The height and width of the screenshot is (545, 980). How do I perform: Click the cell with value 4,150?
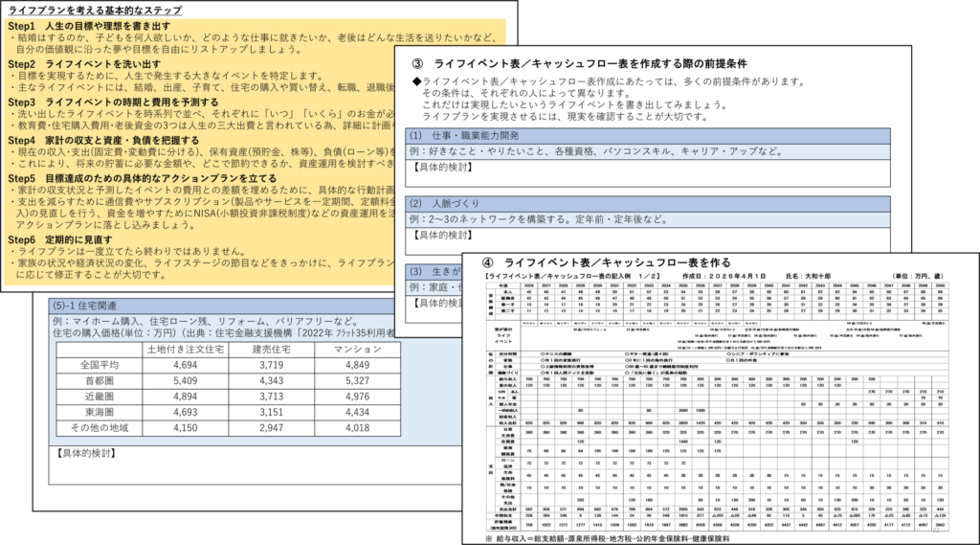[185, 428]
